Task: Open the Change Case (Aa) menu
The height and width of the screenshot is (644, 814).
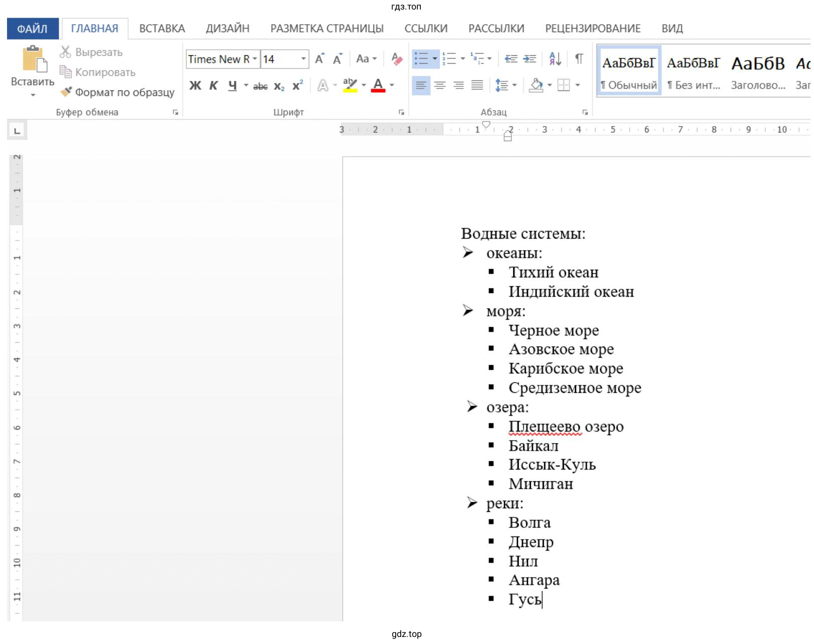Action: pos(366,59)
